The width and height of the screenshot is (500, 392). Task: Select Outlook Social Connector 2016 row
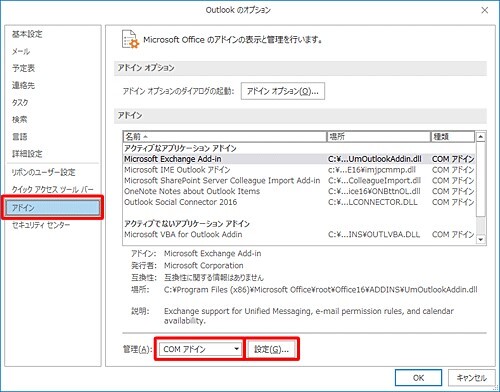(299, 202)
